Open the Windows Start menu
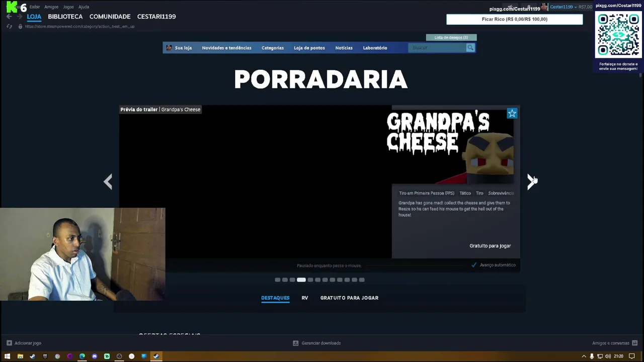The height and width of the screenshot is (362, 644). coord(8,356)
